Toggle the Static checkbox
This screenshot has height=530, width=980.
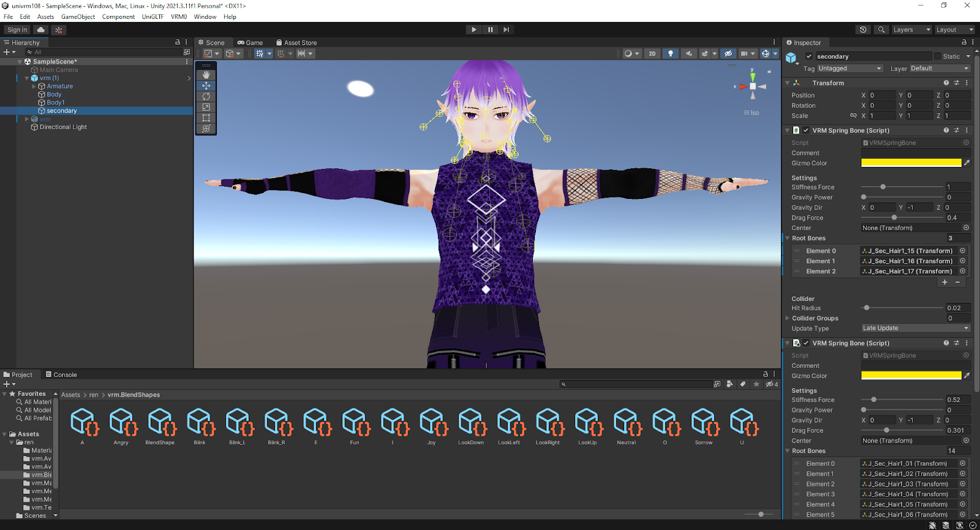(x=937, y=56)
